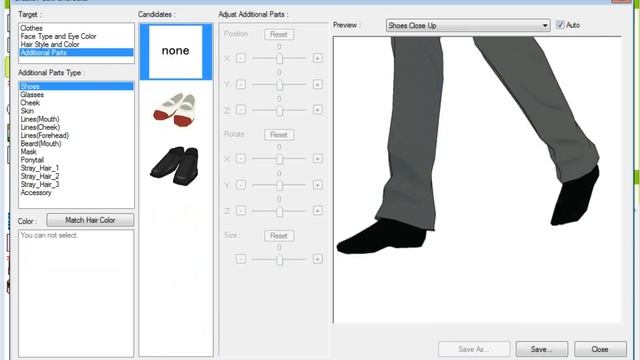The image size is (640, 360).
Task: Click the Position Z slider handle
Action: tap(280, 111)
